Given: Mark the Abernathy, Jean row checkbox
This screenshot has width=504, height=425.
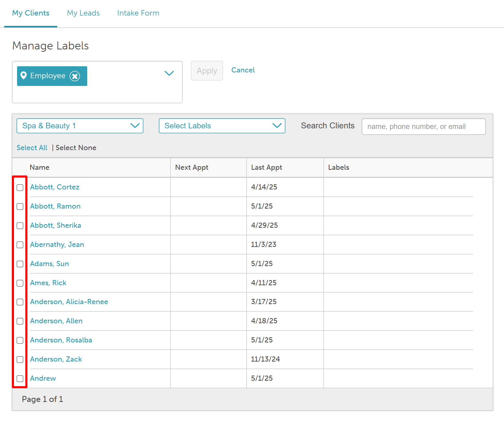Looking at the screenshot, I should [20, 245].
